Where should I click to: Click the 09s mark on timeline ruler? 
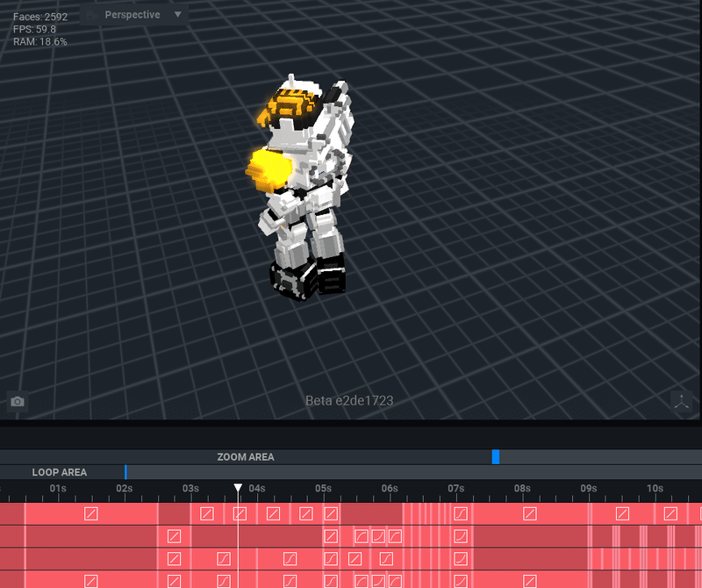click(x=588, y=488)
